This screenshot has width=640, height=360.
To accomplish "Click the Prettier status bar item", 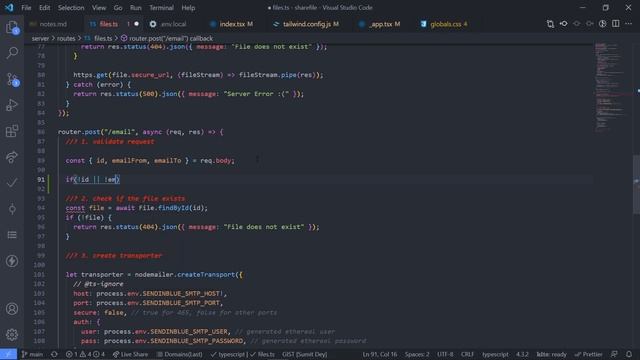I will 588,354.
